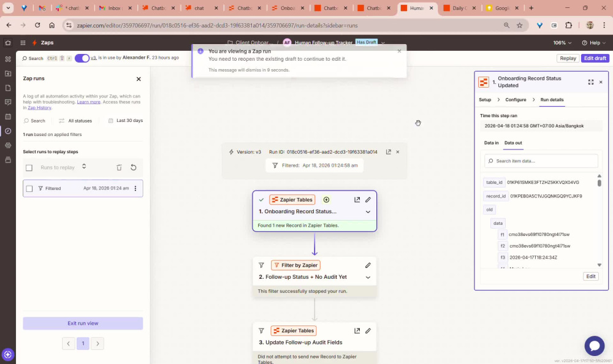Expand the Follow-up Status + No Audit Yet chevron
The image size is (613, 364).
pos(368,277)
